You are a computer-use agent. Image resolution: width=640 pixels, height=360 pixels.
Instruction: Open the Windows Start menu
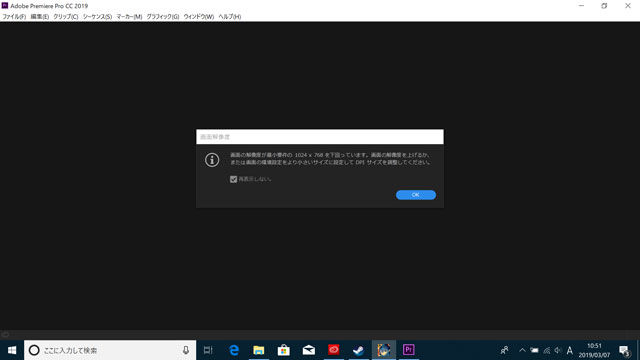coord(12,350)
